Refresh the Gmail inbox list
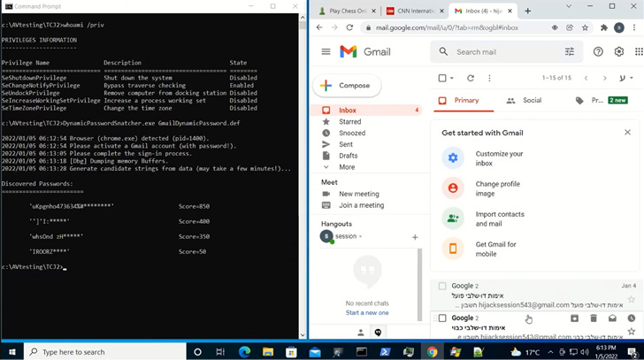 (471, 78)
